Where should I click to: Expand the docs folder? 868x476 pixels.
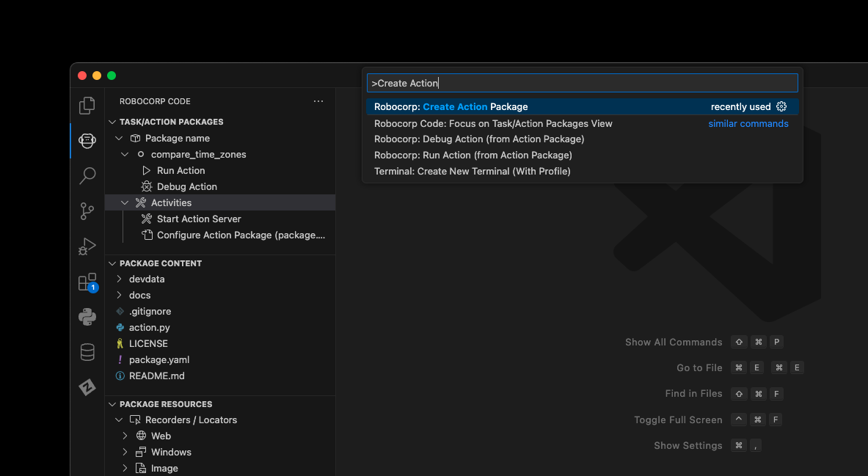pos(119,295)
